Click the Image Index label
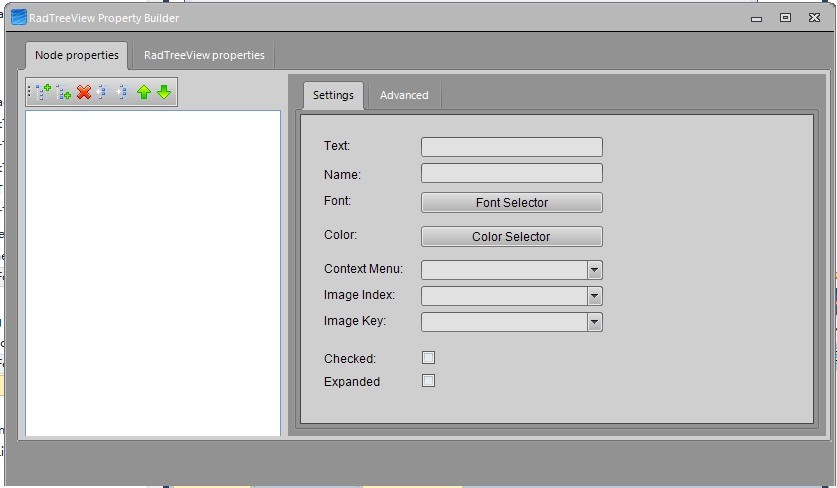 [359, 295]
